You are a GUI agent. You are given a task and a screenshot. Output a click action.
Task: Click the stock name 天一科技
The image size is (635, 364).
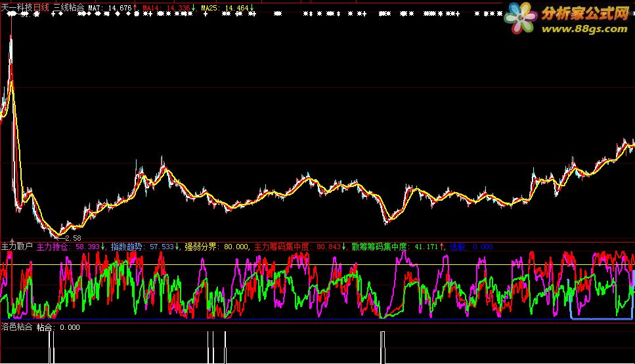[17, 8]
